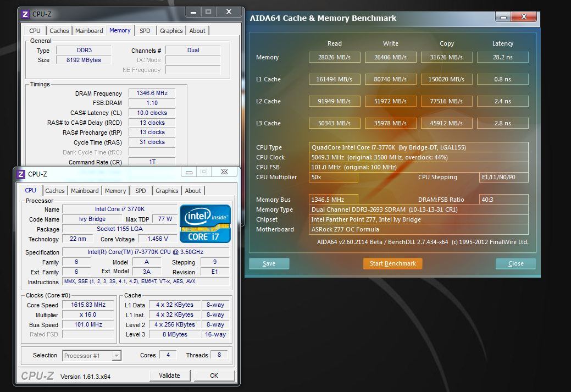Click the Core Voltage 1.456 V value
The width and height of the screenshot is (571, 392).
pos(158,239)
